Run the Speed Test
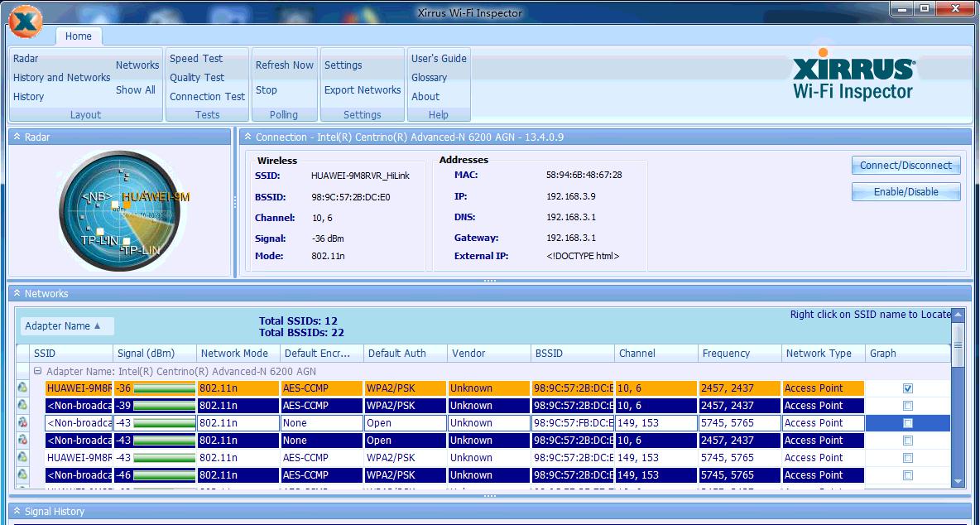This screenshot has height=525, width=980. point(196,58)
